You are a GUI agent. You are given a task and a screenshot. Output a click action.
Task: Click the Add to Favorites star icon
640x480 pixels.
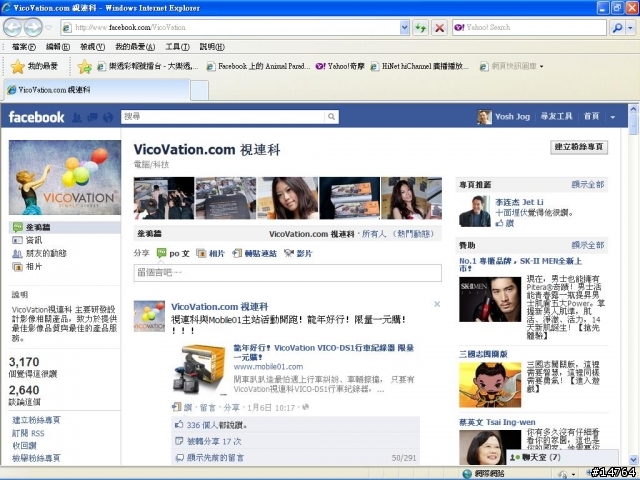(84, 67)
